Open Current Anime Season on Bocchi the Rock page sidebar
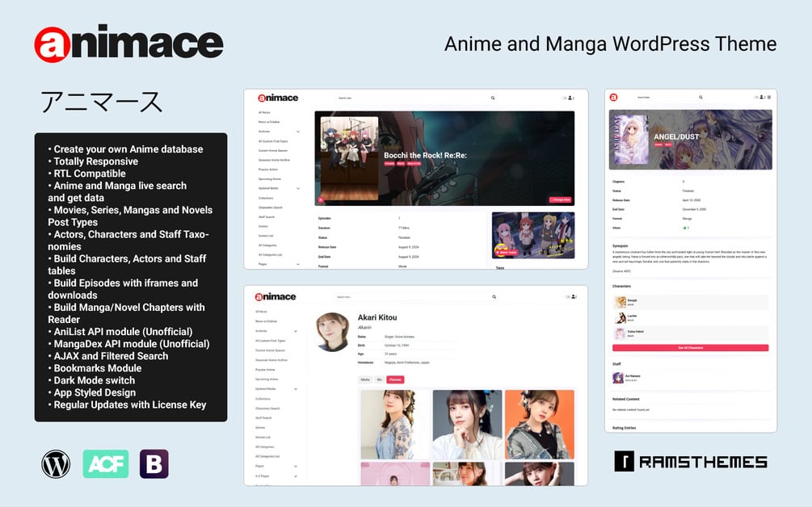 pos(273,150)
